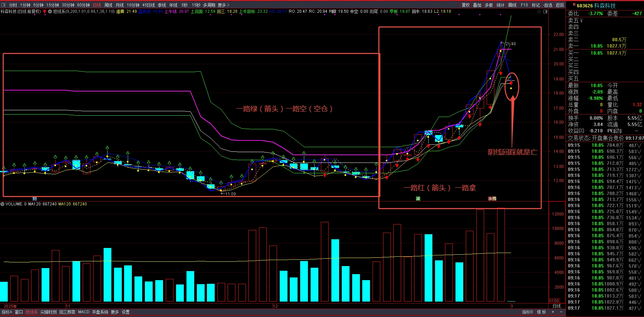Select the MACD indicator tab
This screenshot has width=644, height=317.
click(84, 312)
